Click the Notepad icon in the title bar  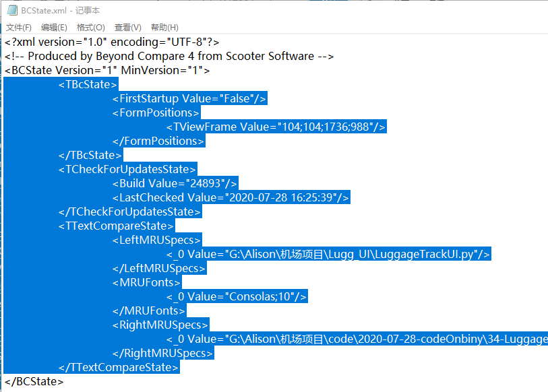tap(12, 10)
